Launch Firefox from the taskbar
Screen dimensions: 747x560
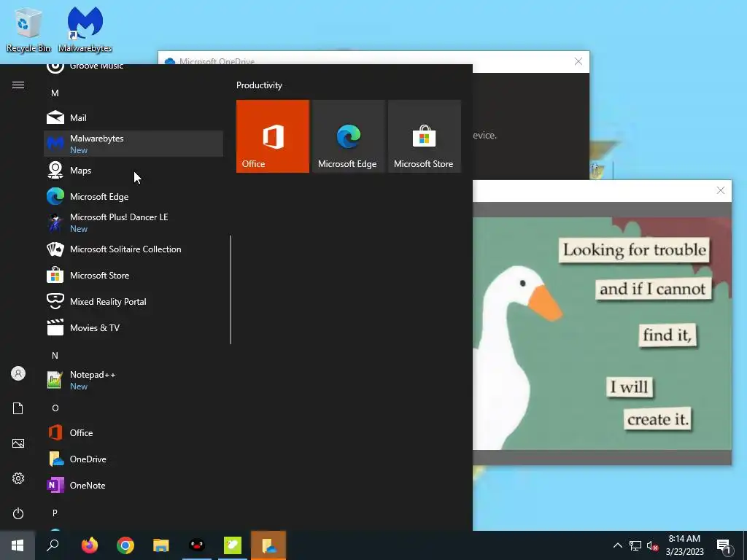tap(90, 545)
